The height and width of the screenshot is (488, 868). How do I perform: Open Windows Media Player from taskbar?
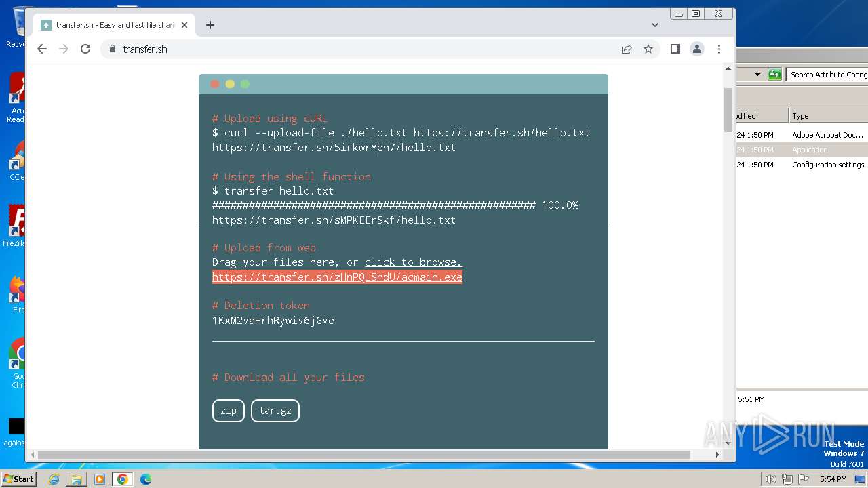coord(100,479)
